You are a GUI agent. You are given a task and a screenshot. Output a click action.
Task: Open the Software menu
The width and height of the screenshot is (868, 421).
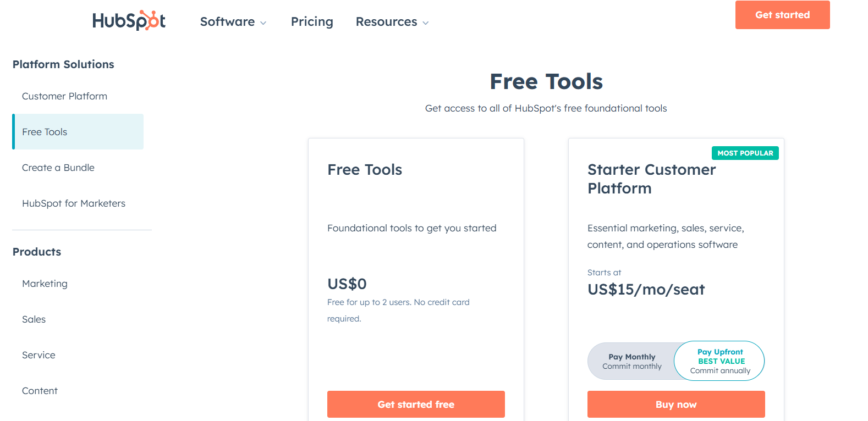(x=227, y=21)
